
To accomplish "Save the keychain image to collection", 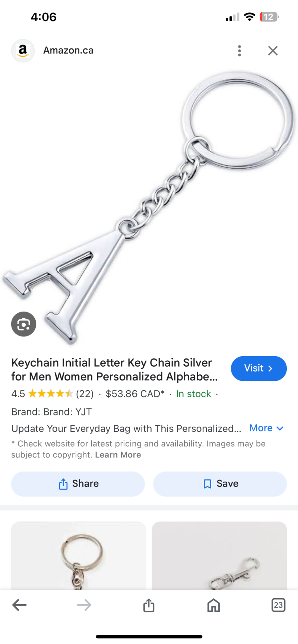I will 220,484.
